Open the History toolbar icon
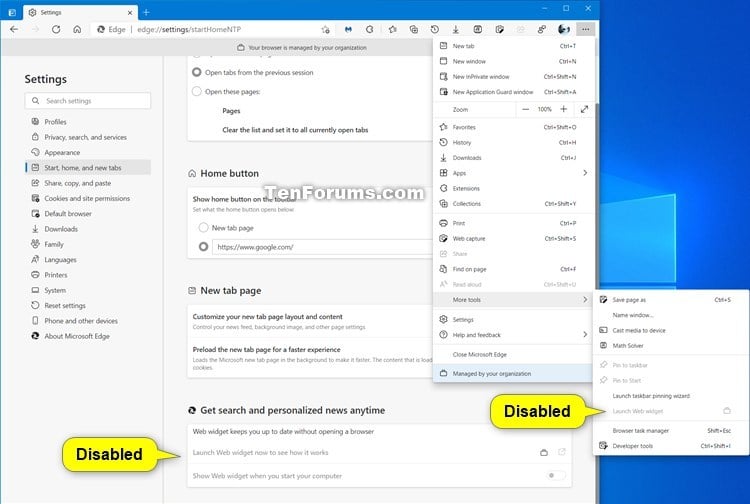The image size is (750, 504). (435, 29)
